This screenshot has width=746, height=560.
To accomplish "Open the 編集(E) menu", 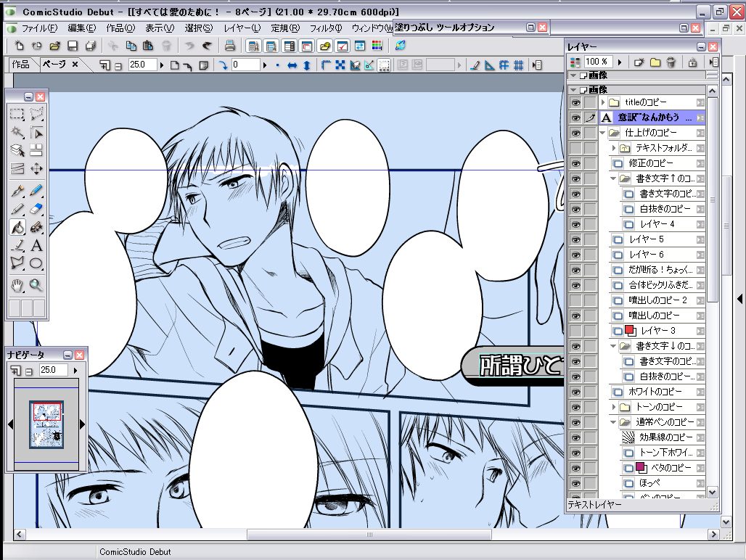I will (82, 28).
